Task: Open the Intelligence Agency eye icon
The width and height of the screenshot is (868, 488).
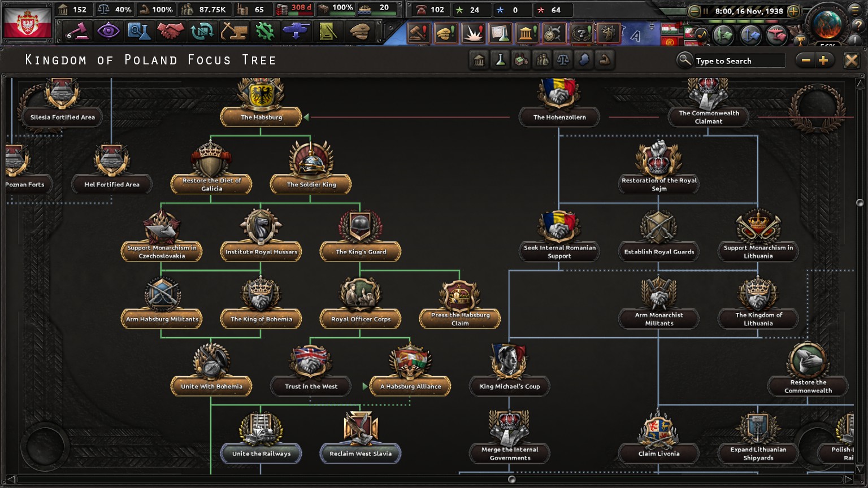Action: point(107,31)
